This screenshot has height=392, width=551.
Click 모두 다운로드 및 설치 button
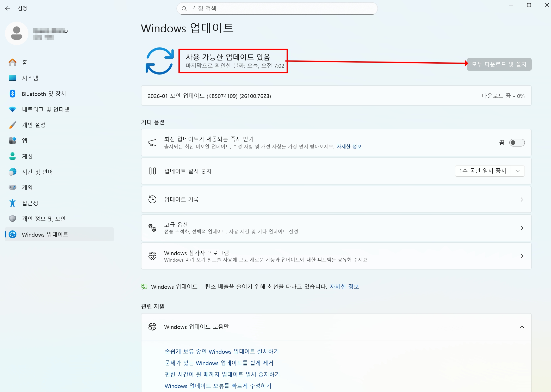[499, 64]
